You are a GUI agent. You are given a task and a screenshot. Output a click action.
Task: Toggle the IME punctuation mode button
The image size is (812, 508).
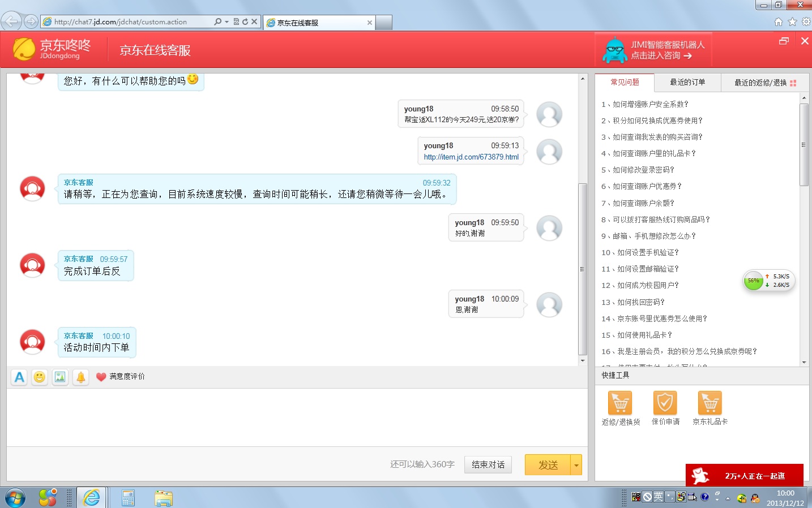pyautogui.click(x=669, y=497)
